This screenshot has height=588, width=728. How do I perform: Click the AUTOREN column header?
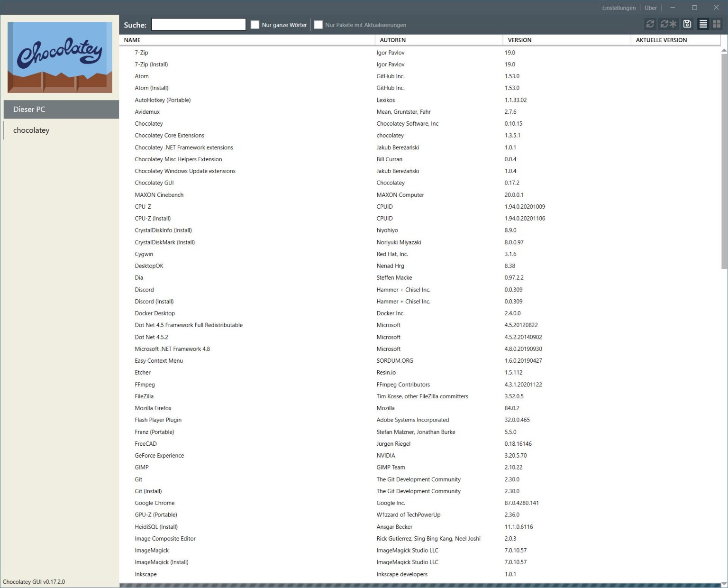[x=392, y=40]
